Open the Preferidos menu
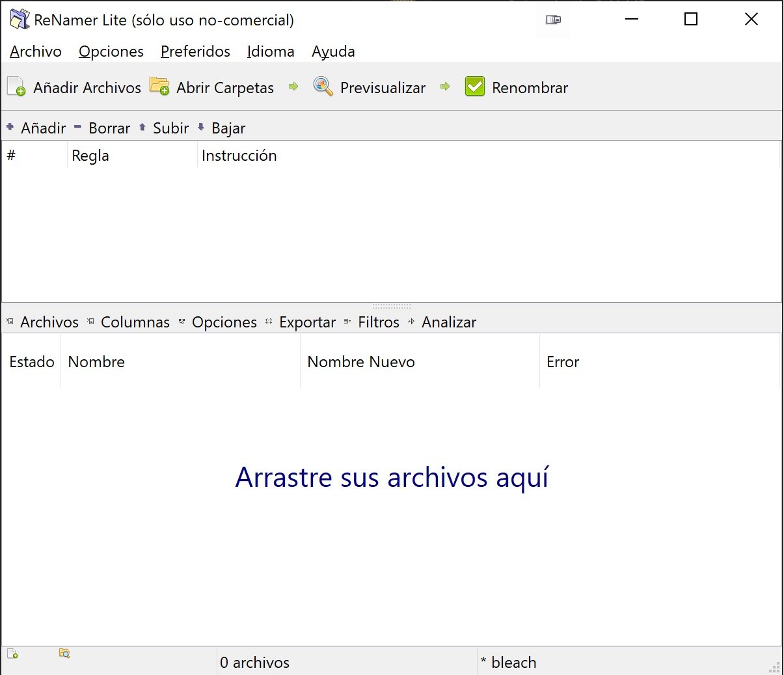This screenshot has width=784, height=675. (x=195, y=51)
